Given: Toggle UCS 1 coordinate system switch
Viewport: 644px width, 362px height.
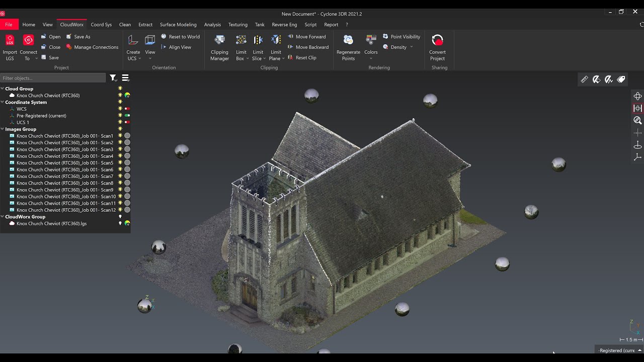Looking at the screenshot, I should tap(127, 122).
